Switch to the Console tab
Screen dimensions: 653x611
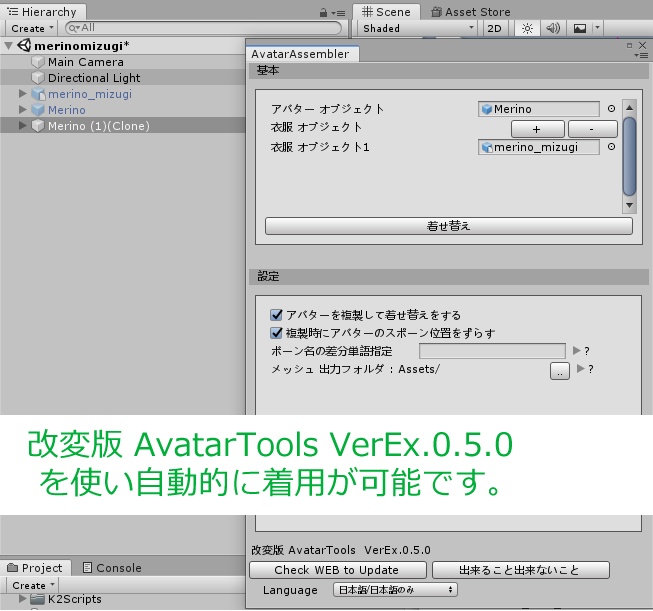[112, 568]
